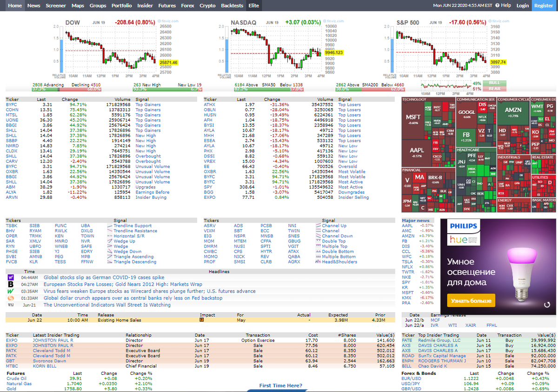The image size is (558, 392).
Task: Switch to the Insider section
Action: (145, 6)
